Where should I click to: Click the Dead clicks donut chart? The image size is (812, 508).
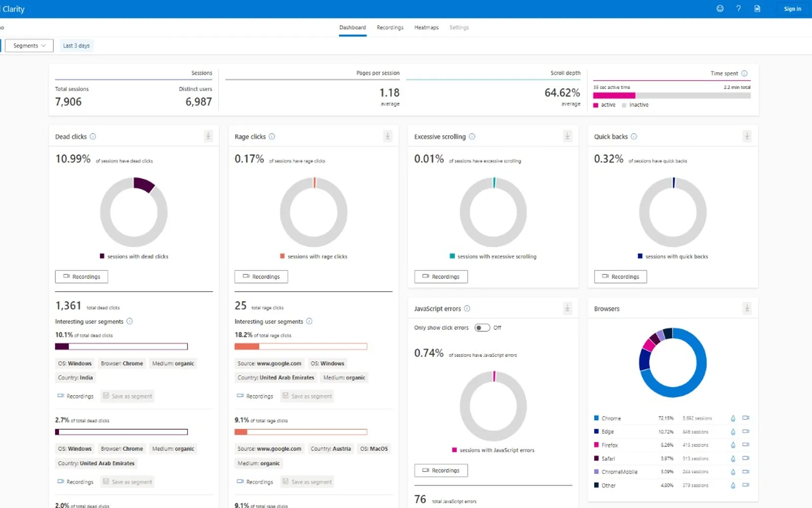tap(134, 212)
